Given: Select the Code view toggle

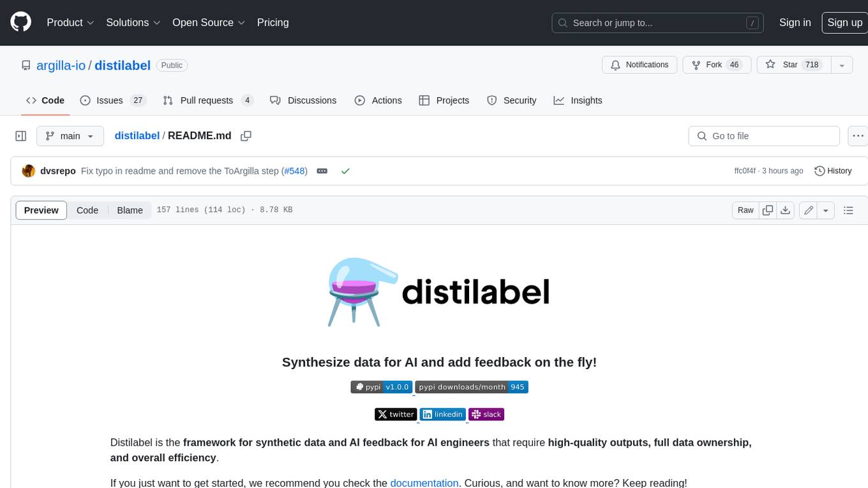Looking at the screenshot, I should tap(87, 210).
